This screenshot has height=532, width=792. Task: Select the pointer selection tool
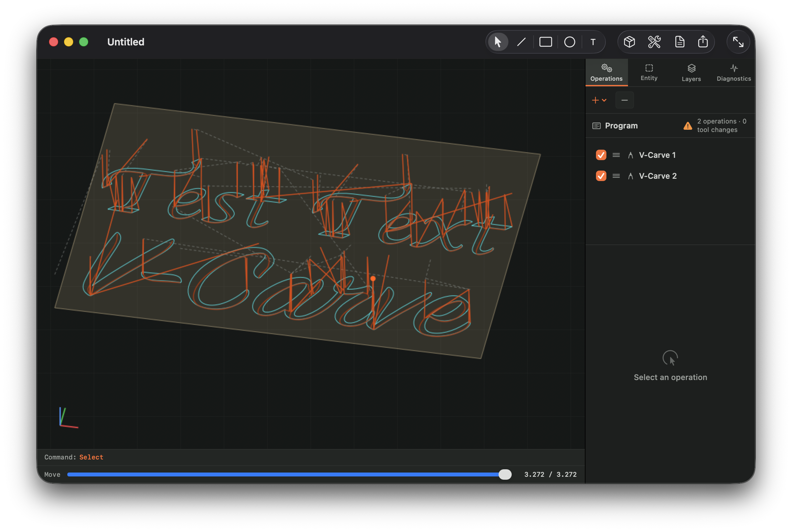[x=498, y=42]
